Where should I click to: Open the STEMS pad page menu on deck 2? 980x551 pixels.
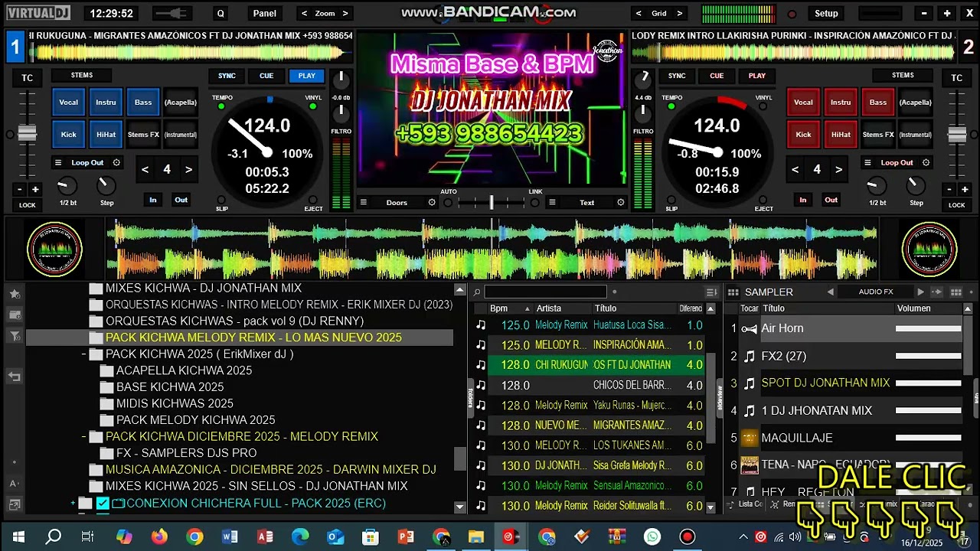pos(903,75)
